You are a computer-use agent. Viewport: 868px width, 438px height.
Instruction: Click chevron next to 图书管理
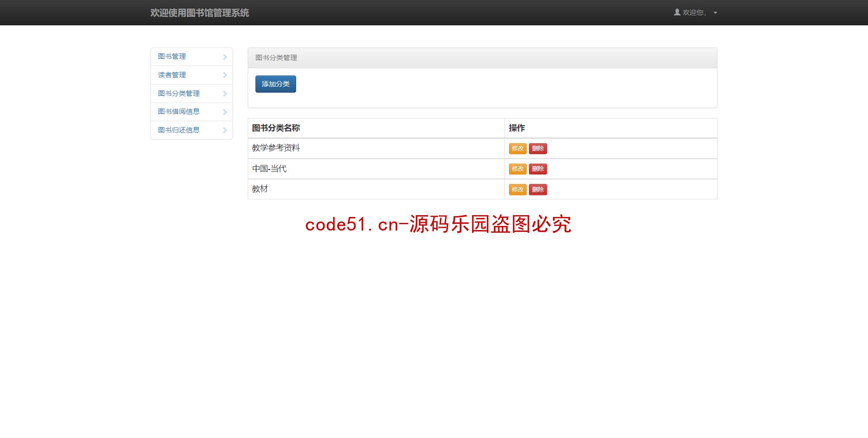click(x=225, y=57)
